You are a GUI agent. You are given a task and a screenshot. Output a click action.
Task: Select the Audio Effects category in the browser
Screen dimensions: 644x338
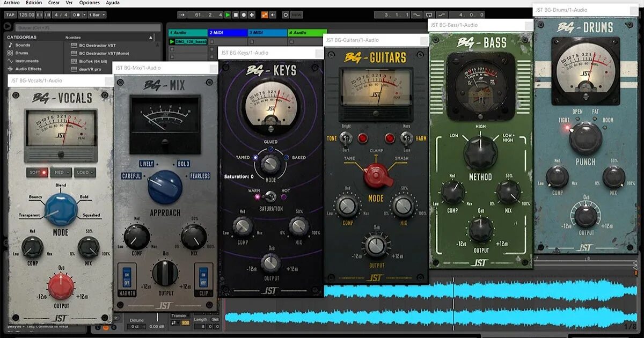point(24,69)
